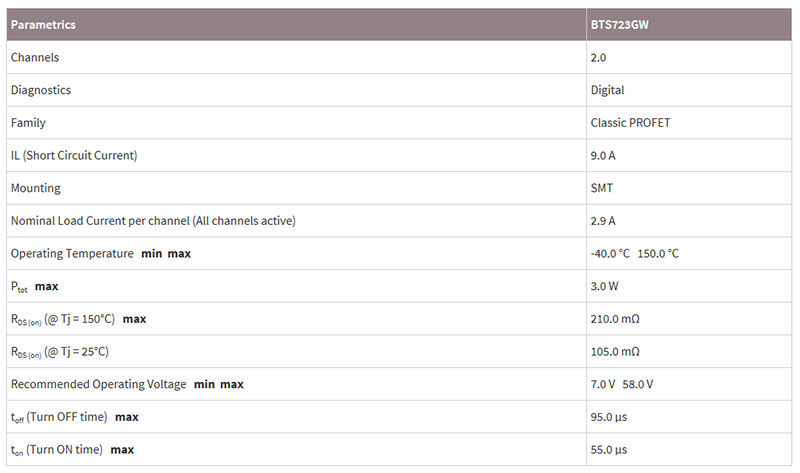
Task: Select the 95.0 µs turn-off time value
Action: pos(609,417)
